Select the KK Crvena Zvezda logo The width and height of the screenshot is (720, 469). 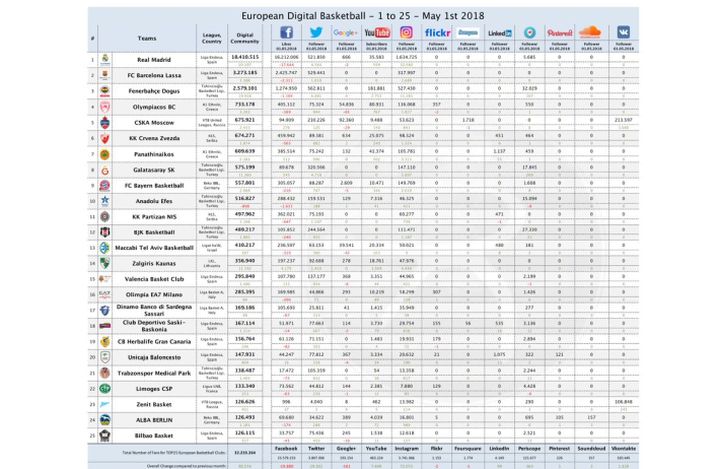105,138
